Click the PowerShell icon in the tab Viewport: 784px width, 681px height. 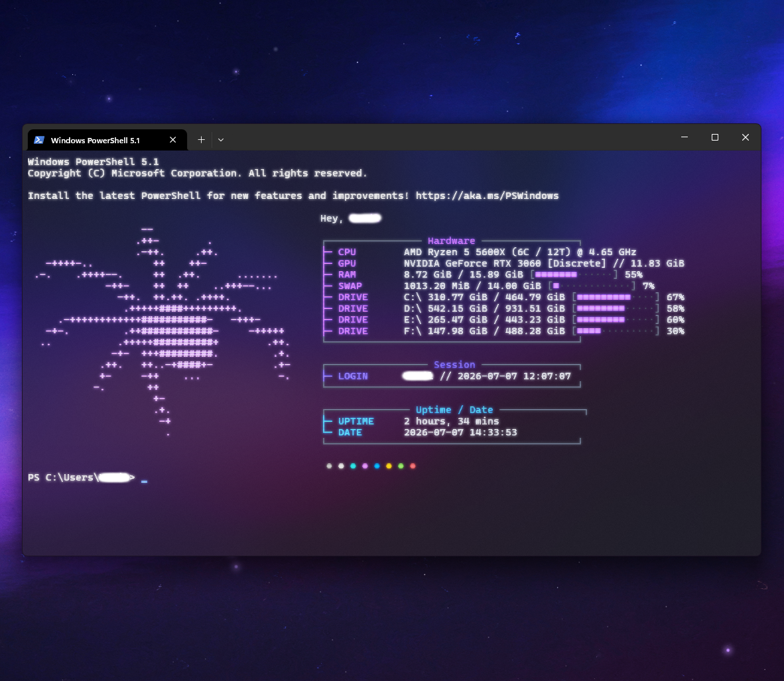(39, 140)
